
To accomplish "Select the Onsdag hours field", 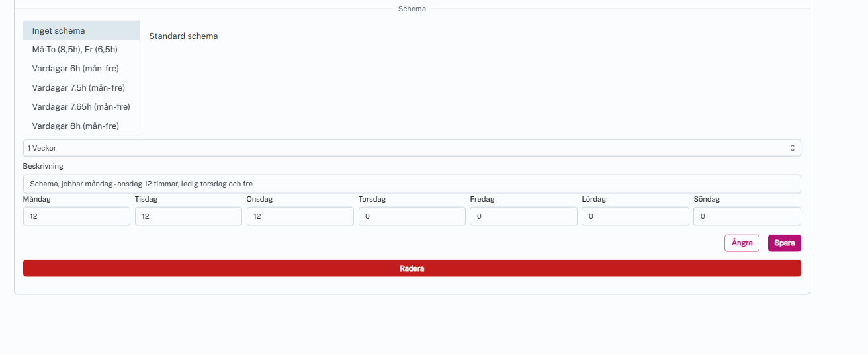I will [x=300, y=216].
